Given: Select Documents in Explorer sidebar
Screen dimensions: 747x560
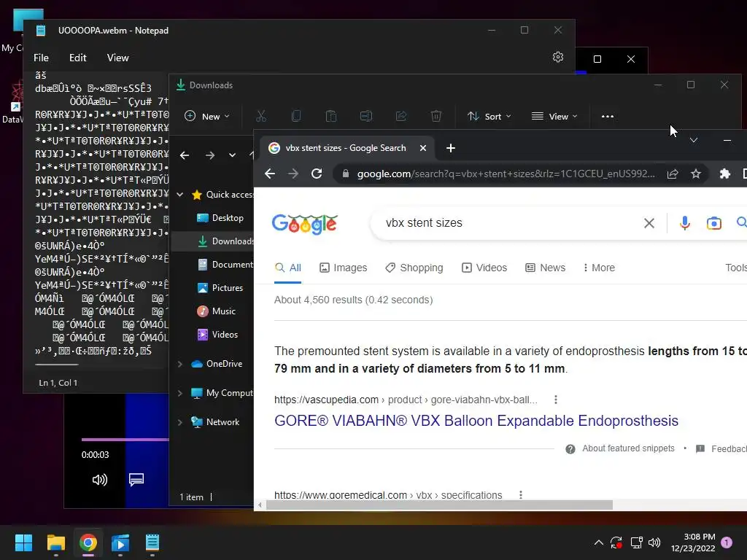Looking at the screenshot, I should pyautogui.click(x=225, y=264).
